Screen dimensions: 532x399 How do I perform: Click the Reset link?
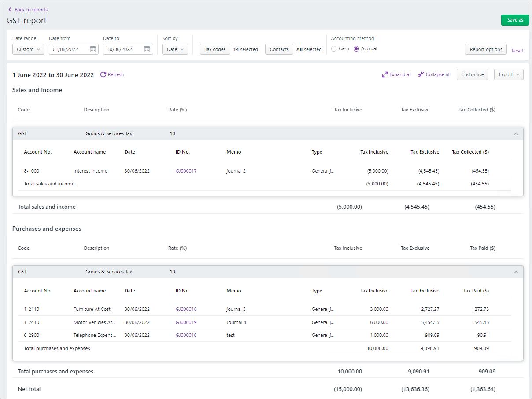click(x=517, y=51)
